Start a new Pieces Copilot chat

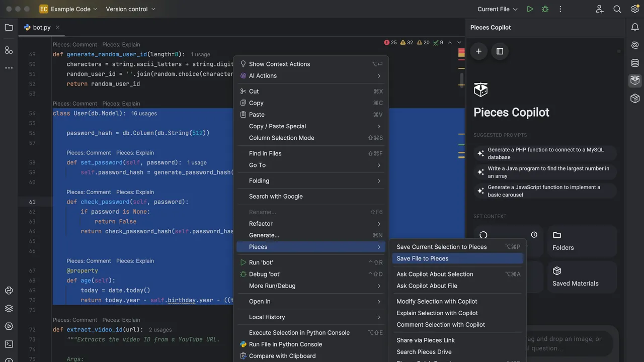click(478, 51)
